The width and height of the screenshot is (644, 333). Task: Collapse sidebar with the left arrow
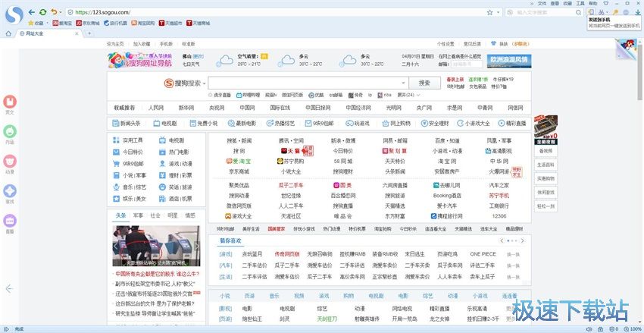tap(9, 288)
